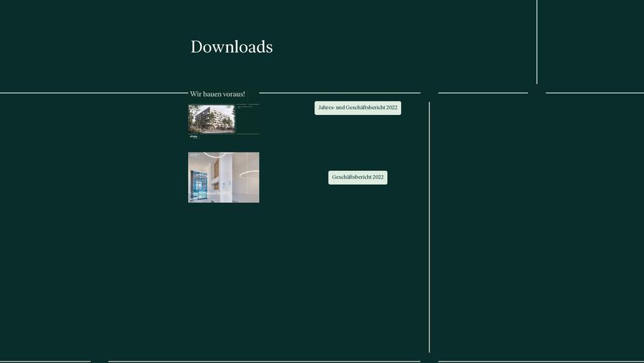Screen dimensions: 644x363
Task: Click the Geschäftsbericht 2022 button
Action: (358, 177)
